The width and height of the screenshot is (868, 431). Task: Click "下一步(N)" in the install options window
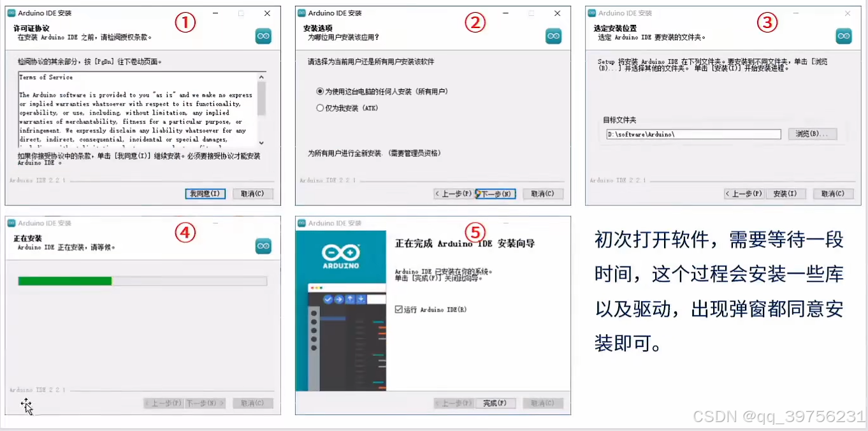click(x=495, y=194)
